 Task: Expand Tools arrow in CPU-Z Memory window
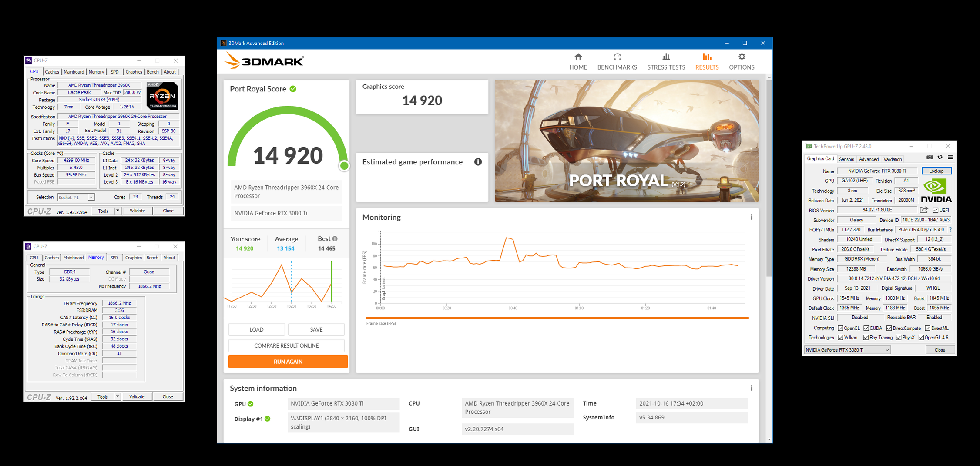coord(117,396)
